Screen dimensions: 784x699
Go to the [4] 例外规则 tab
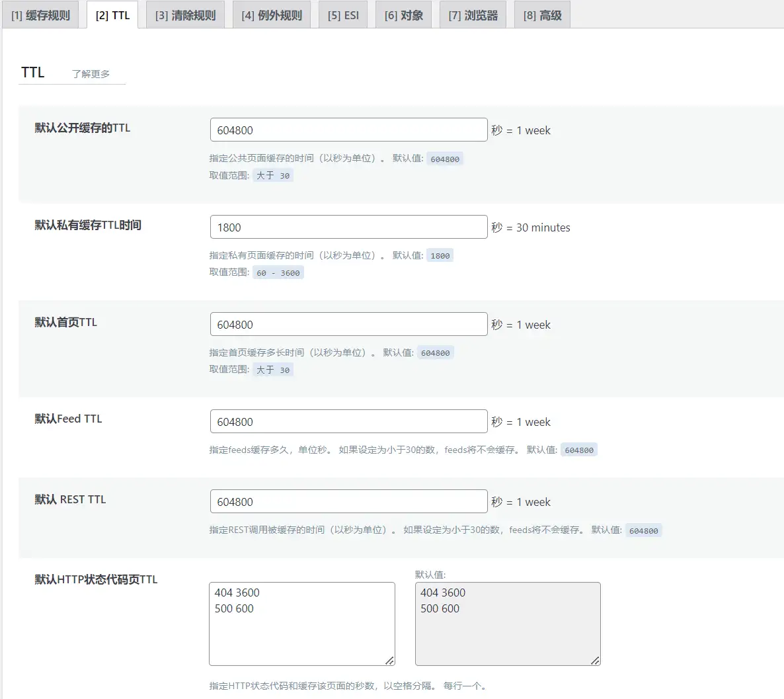pyautogui.click(x=271, y=15)
